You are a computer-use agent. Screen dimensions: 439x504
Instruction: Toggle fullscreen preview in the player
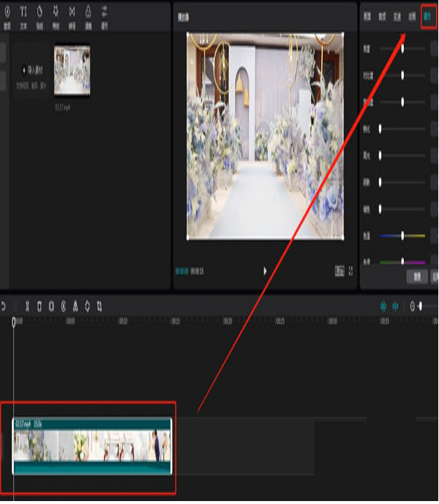(x=351, y=271)
